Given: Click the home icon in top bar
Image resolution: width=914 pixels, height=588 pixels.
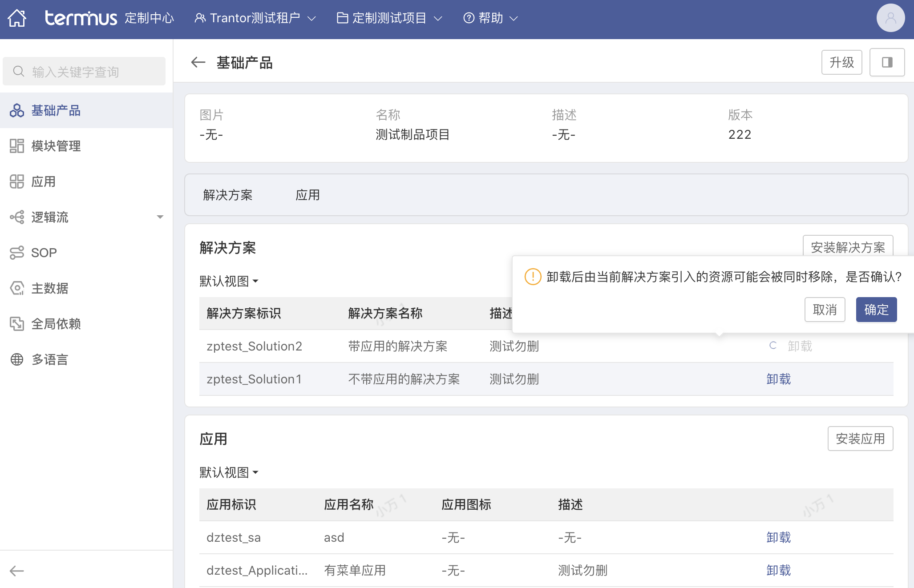Looking at the screenshot, I should pos(17,18).
